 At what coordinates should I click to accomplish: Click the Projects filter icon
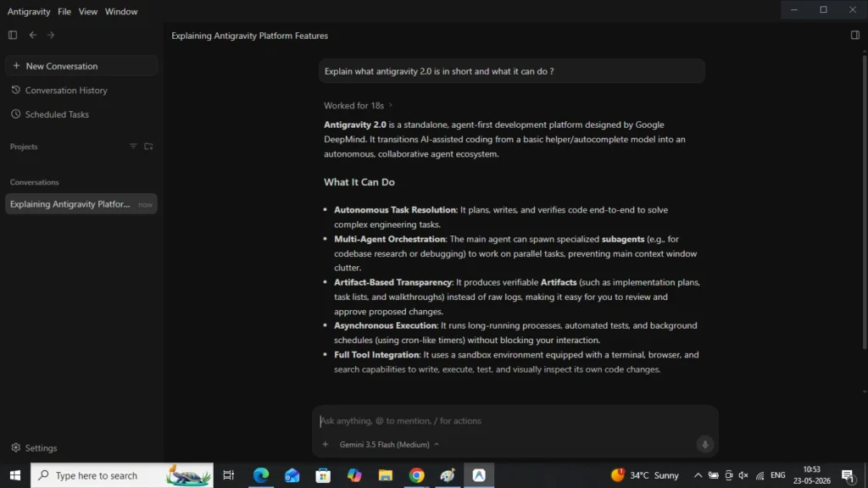pyautogui.click(x=133, y=147)
